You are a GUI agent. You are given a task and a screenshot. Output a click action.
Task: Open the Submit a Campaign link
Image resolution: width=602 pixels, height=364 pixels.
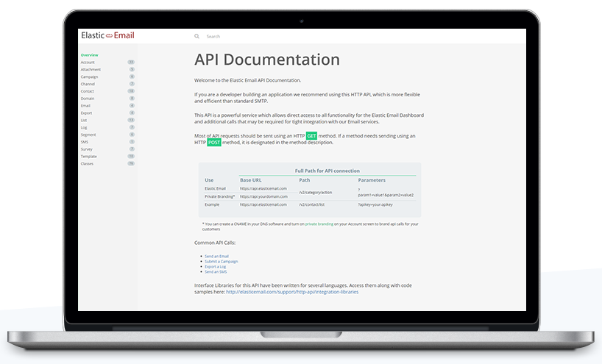click(x=221, y=262)
